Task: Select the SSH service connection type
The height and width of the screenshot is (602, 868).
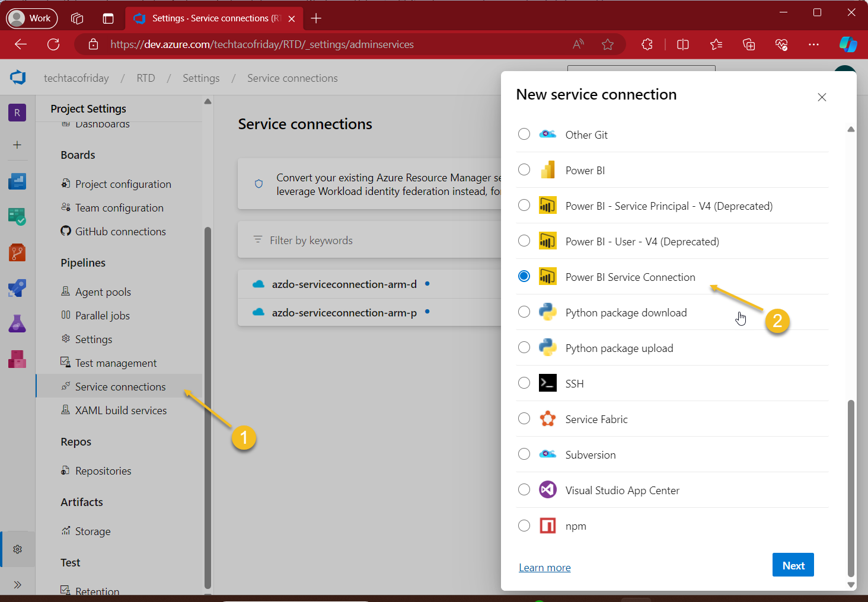Action: coord(524,383)
